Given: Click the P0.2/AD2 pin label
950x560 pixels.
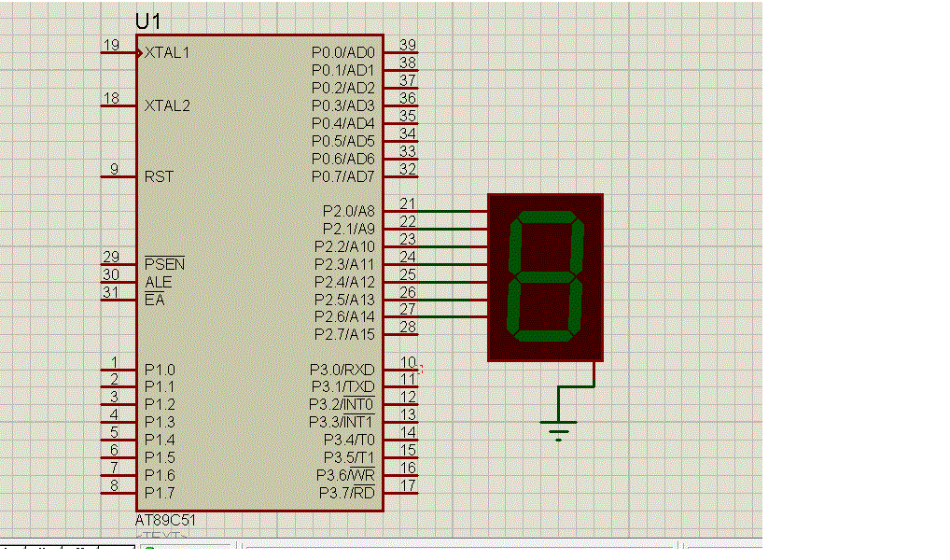Looking at the screenshot, I should [x=342, y=88].
